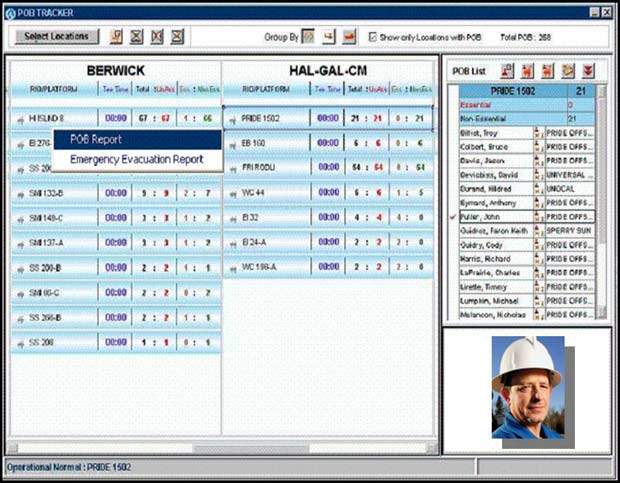Click the first icon beside POB List
This screenshot has width=620, height=483.
[507, 70]
